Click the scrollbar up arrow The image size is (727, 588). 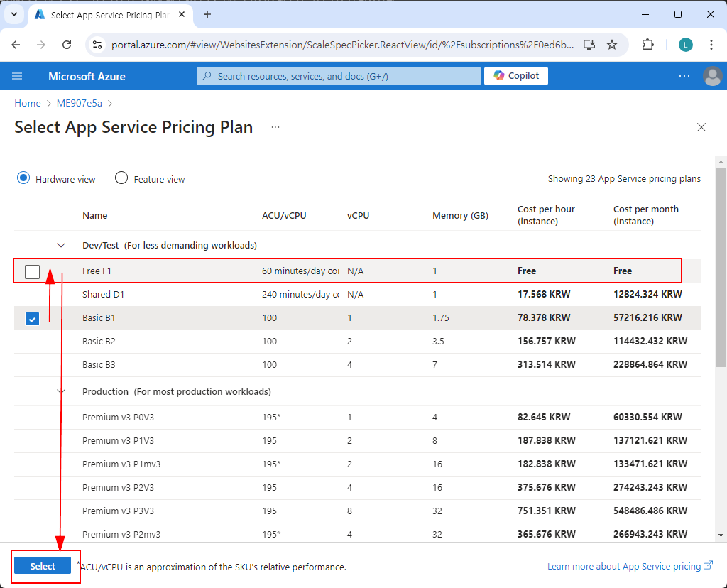pyautogui.click(x=721, y=161)
